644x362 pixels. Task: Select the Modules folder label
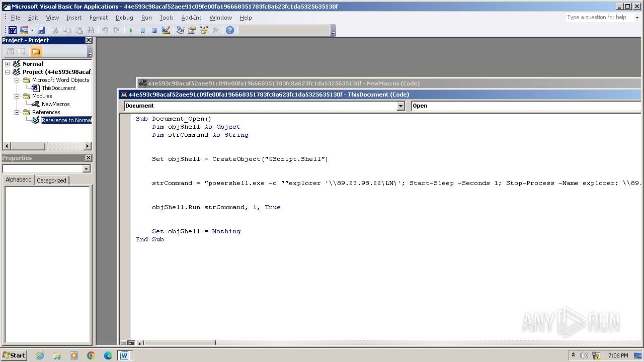(42, 96)
